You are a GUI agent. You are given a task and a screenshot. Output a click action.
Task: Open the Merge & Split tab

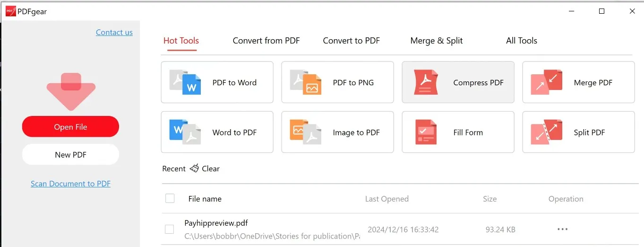point(436,41)
